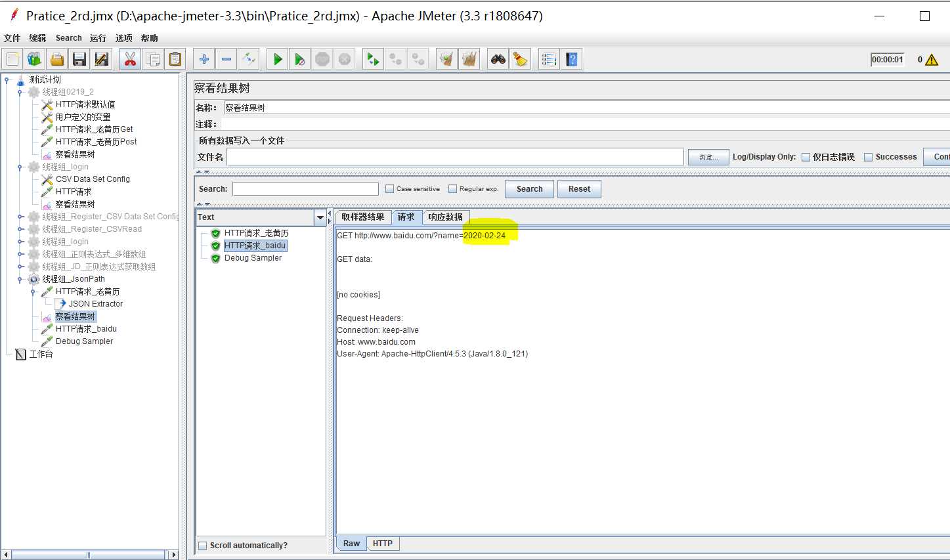This screenshot has height=560, width=950.
Task: Click the Toggle enable/disable icon
Action: pyautogui.click(x=249, y=59)
